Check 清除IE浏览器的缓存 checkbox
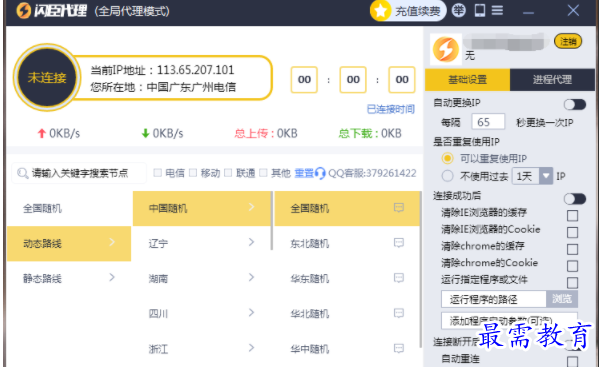 pyautogui.click(x=572, y=215)
